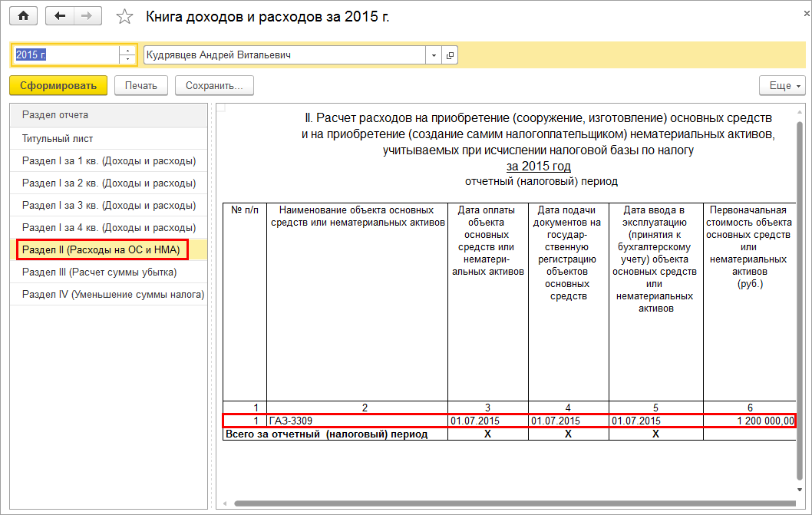
Task: Open Раздел III (Расчет суммы убытка)
Action: 108,272
